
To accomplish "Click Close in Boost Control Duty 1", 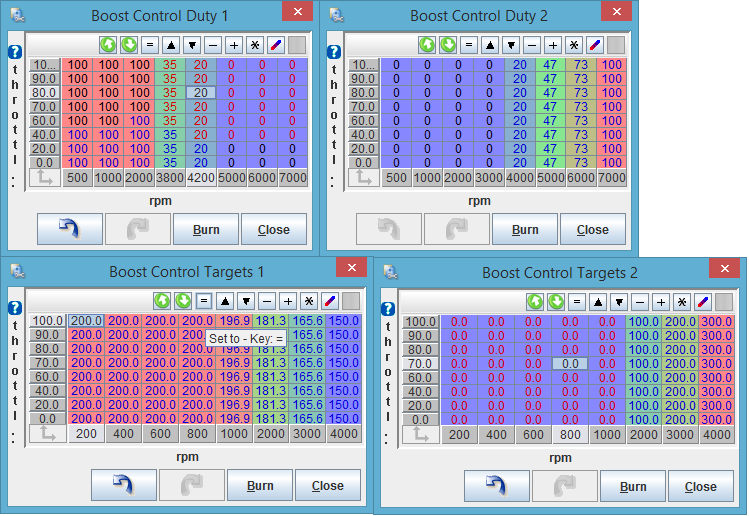I will (274, 229).
